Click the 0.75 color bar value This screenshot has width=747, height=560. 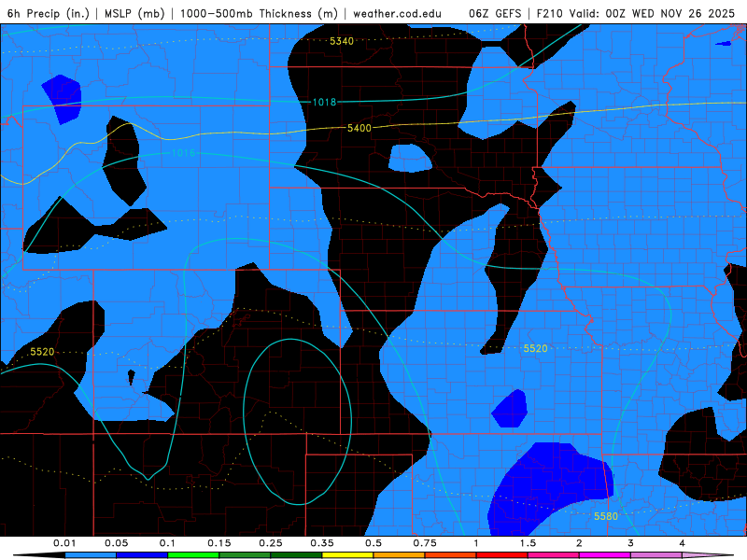click(425, 543)
